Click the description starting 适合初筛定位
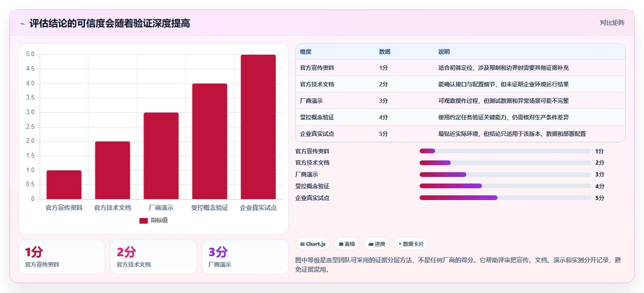This screenshot has width=644, height=293. (x=504, y=68)
